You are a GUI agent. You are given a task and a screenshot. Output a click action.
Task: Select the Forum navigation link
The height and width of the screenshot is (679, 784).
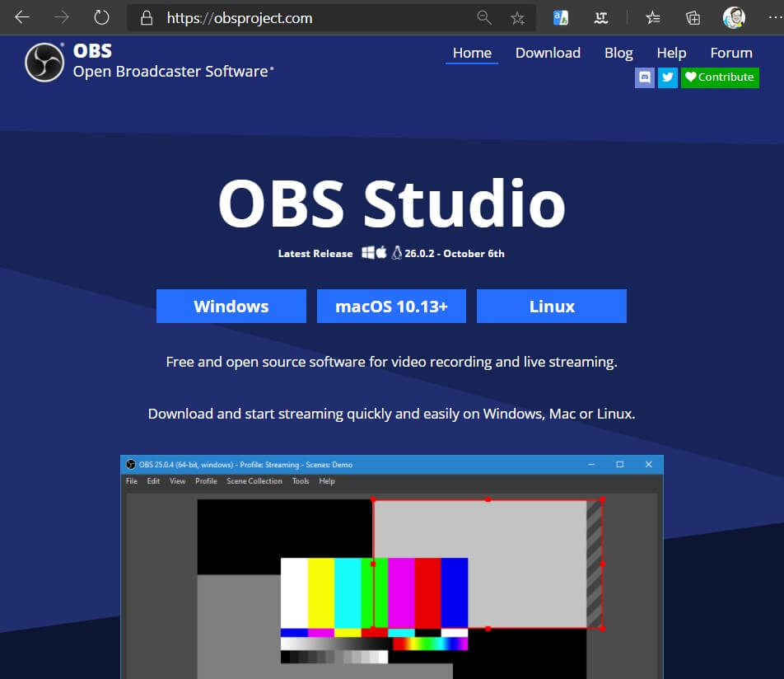731,53
